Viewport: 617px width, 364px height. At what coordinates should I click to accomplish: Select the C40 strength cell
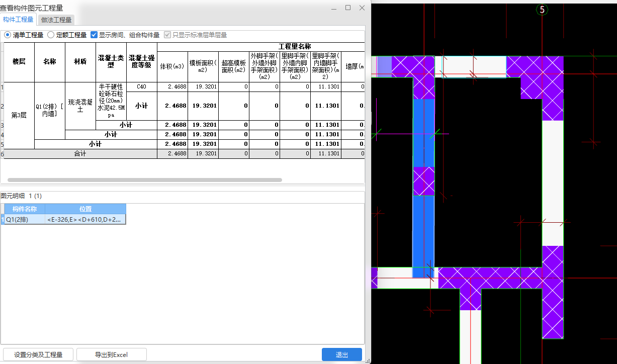[x=142, y=87]
